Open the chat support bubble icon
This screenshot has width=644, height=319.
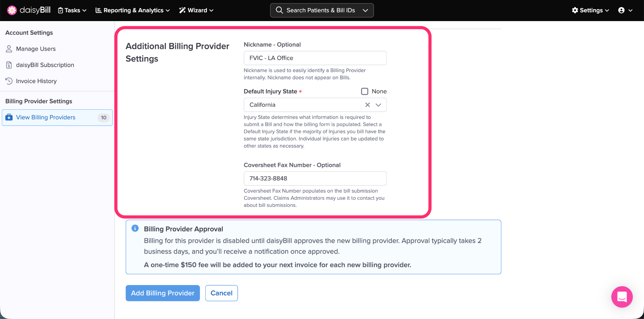pyautogui.click(x=622, y=297)
